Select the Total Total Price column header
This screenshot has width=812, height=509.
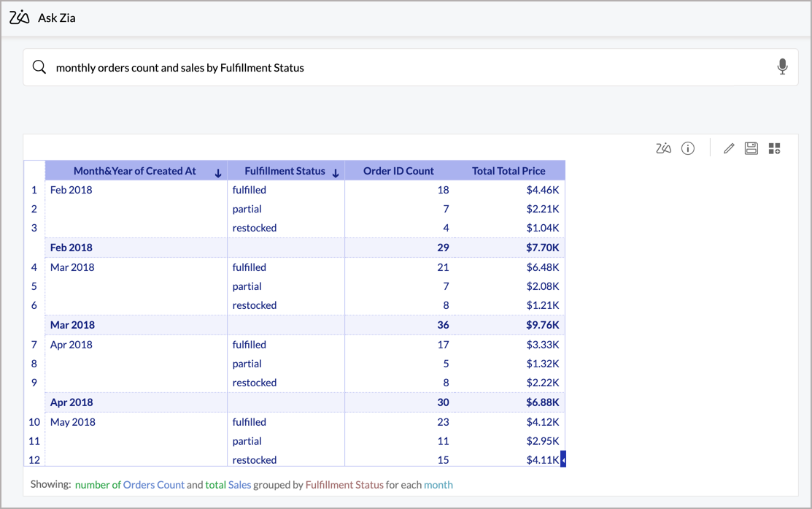(x=509, y=171)
